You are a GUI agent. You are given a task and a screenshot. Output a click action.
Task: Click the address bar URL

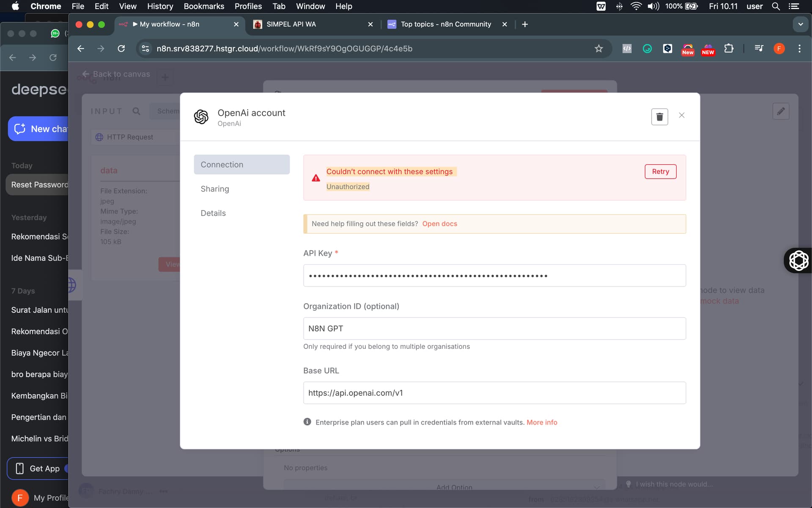click(x=284, y=49)
